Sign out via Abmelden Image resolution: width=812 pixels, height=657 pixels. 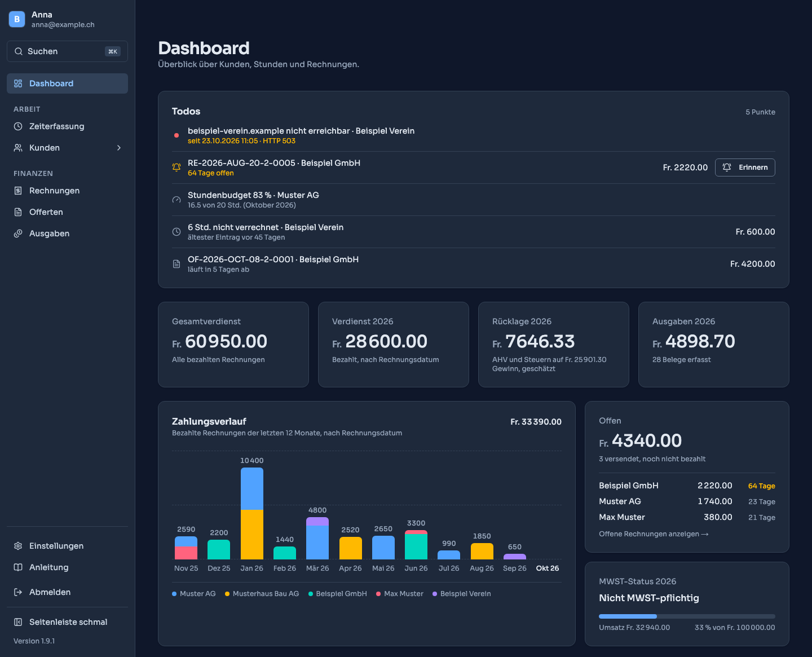click(x=67, y=592)
